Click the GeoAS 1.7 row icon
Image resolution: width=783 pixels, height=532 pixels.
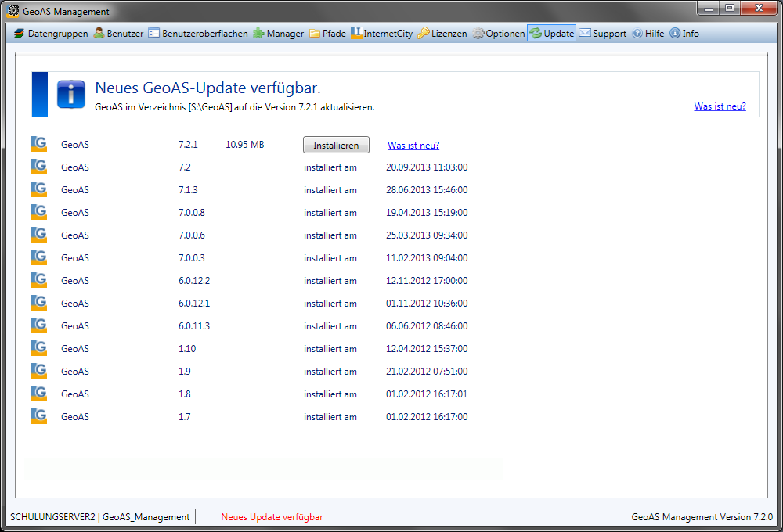tap(39, 416)
